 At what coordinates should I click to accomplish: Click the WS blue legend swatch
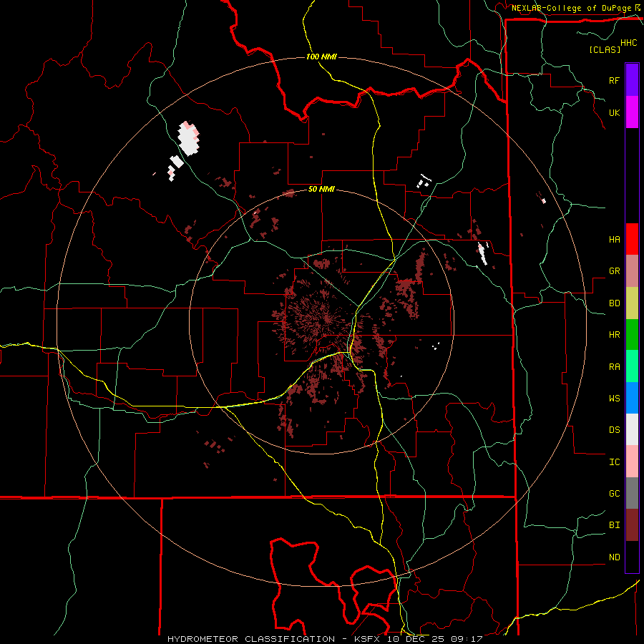(x=632, y=398)
